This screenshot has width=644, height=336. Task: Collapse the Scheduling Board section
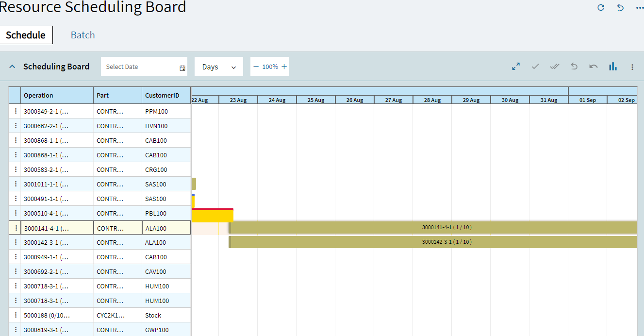click(12, 66)
